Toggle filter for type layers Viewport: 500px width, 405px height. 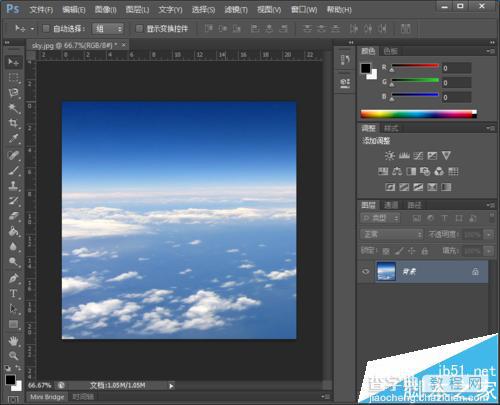[x=444, y=218]
